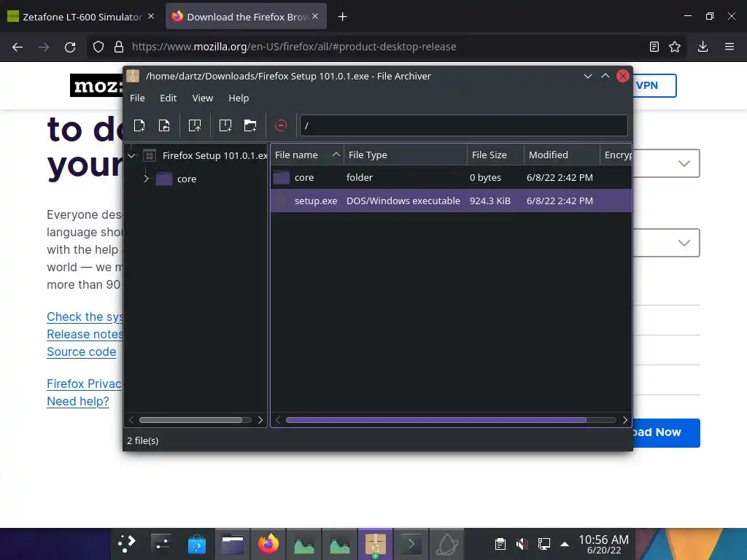Open a new Firefox tab

(x=342, y=17)
